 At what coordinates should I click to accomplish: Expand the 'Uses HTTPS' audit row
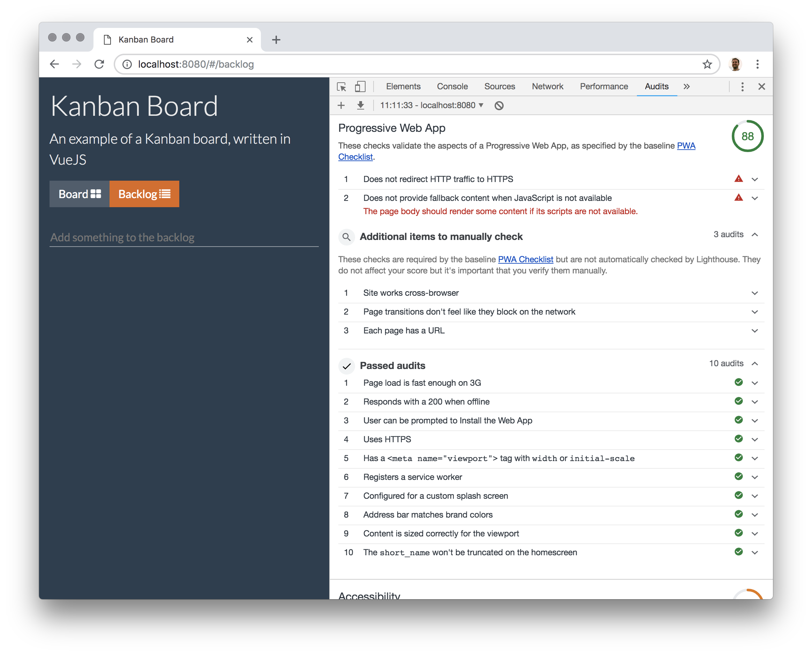[x=755, y=439]
